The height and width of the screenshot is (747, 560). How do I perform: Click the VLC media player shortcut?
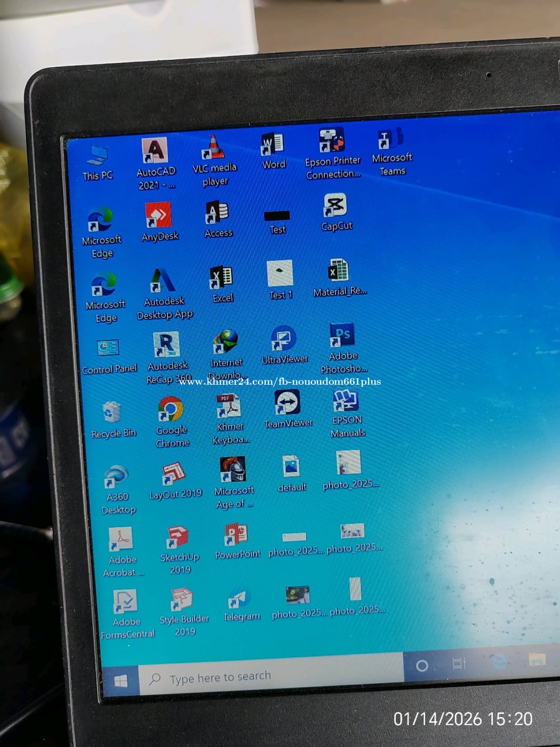(213, 148)
